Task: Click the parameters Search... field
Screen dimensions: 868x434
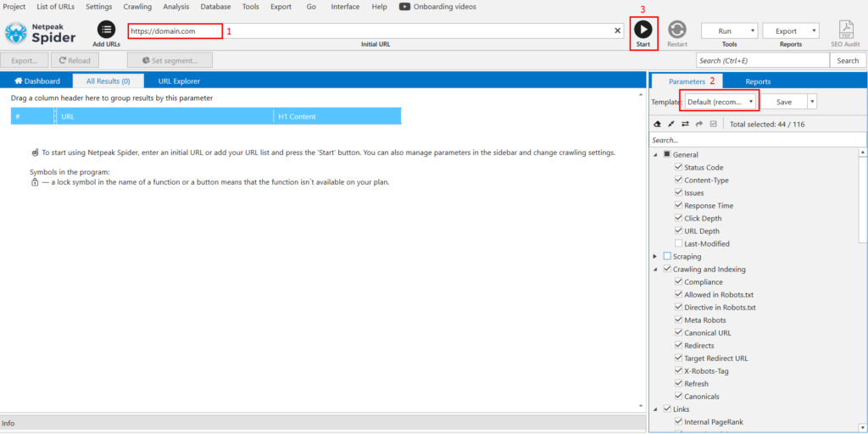Action: 758,140
